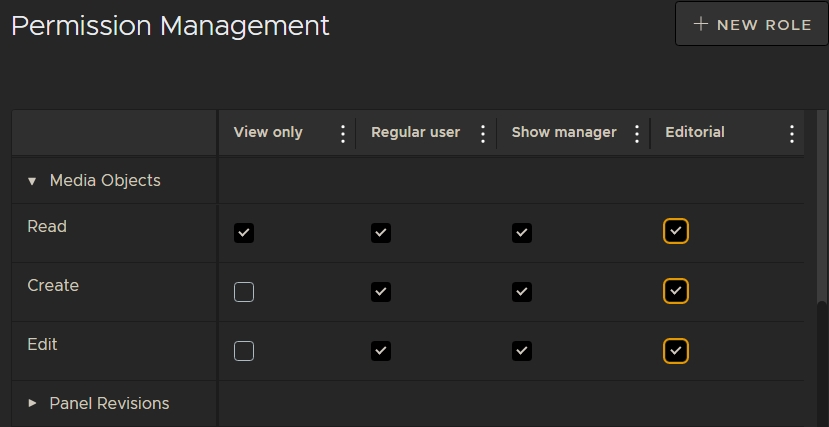The image size is (829, 427).
Task: Toggle Create permission for Editorial role
Action: [676, 291]
